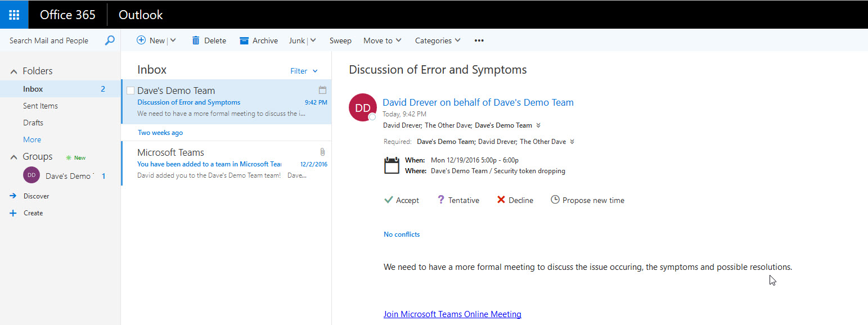Click the large calendar icon beside When
Viewport: 868px width, 325px height.
tap(392, 165)
